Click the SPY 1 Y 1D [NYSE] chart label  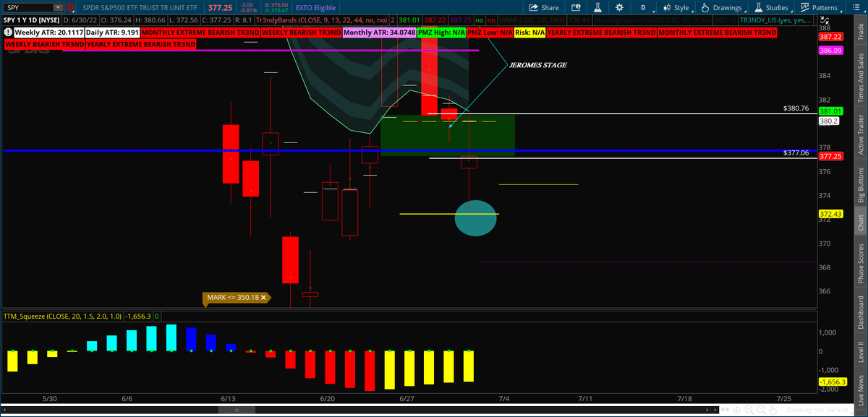pyautogui.click(x=30, y=21)
